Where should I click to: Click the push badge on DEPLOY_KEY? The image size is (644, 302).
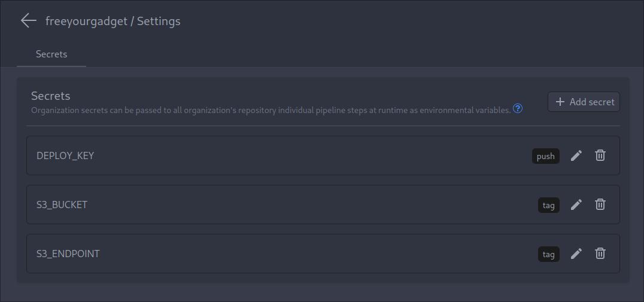pos(545,156)
